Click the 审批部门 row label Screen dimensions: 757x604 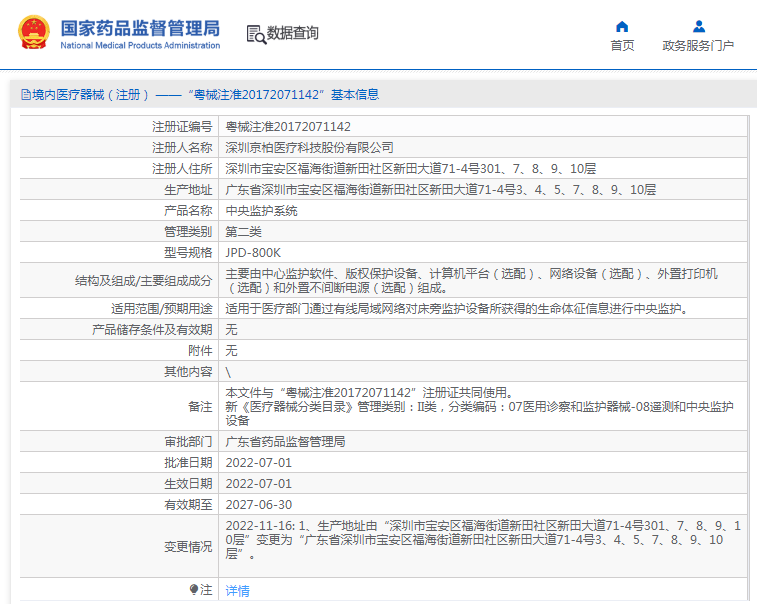tap(188, 442)
